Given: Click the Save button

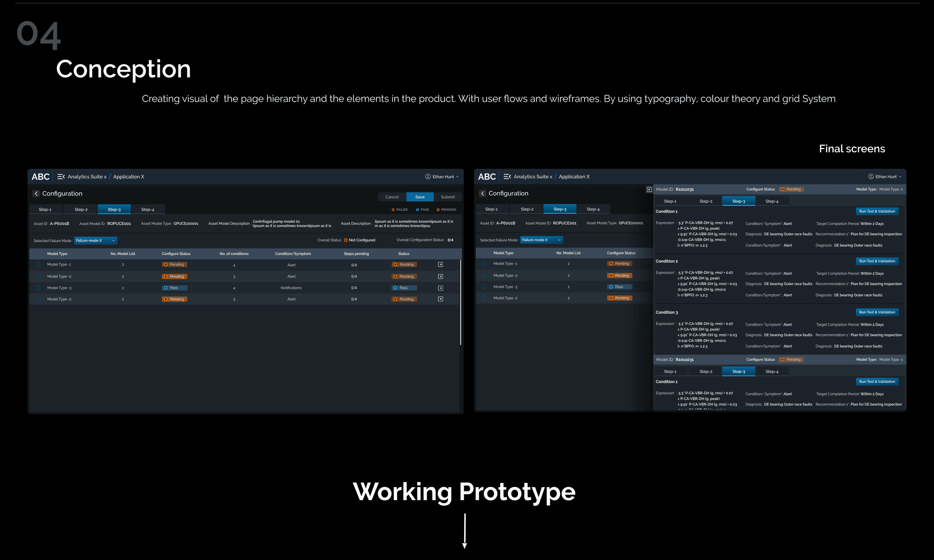Looking at the screenshot, I should 420,197.
